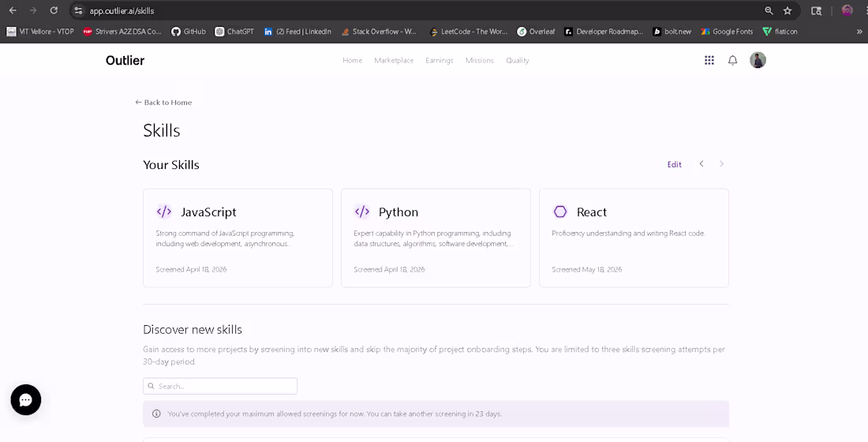Image resolution: width=868 pixels, height=442 pixels.
Task: Reload the page with refresh icon
Action: pos(54,10)
